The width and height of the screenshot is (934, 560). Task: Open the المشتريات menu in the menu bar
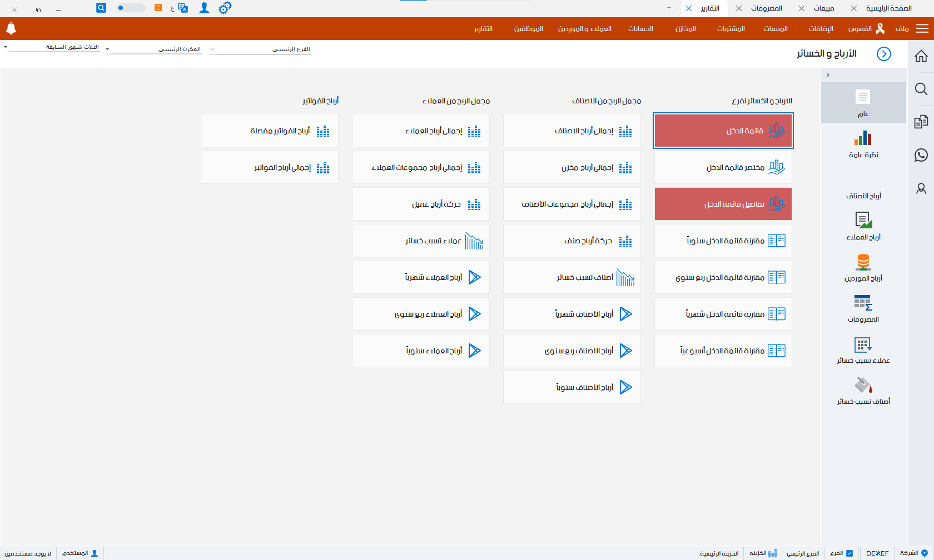pyautogui.click(x=731, y=29)
